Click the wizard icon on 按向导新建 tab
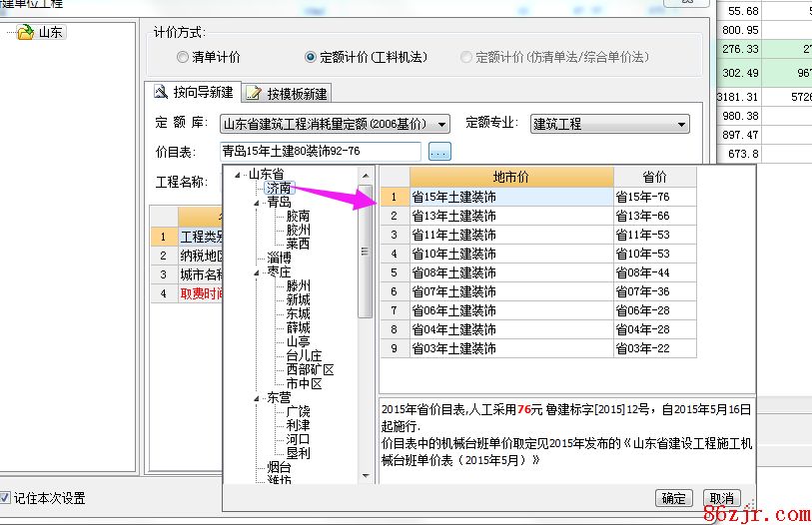Image resolution: width=812 pixels, height=525 pixels. pos(160,92)
